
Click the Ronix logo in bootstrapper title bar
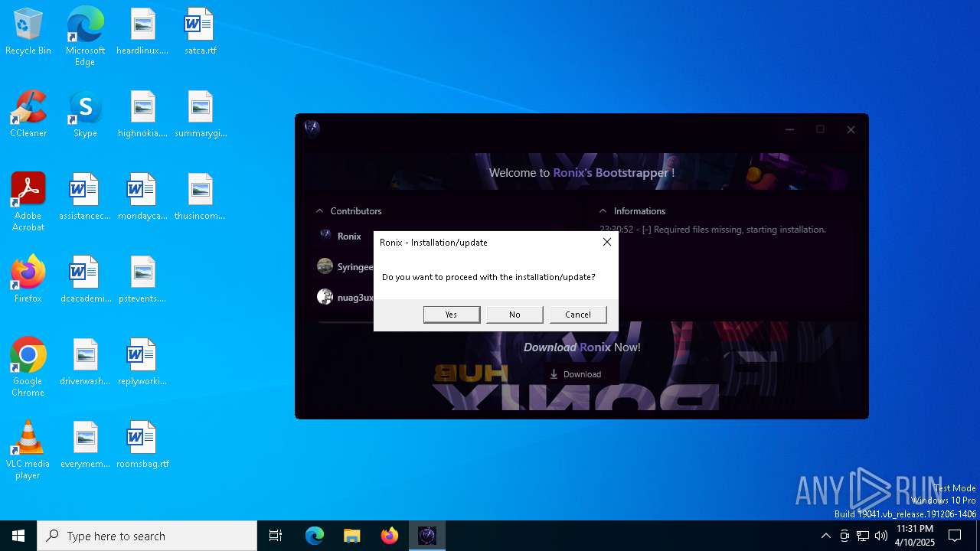[312, 128]
